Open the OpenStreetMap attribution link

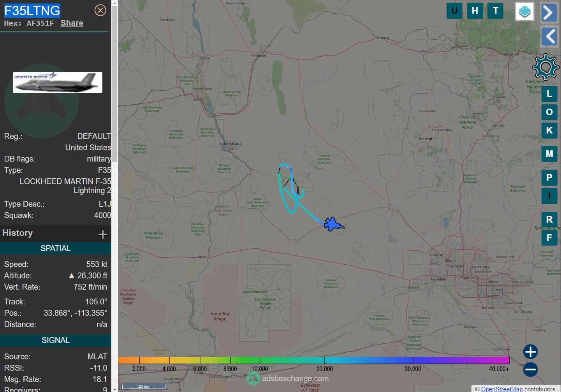click(501, 389)
